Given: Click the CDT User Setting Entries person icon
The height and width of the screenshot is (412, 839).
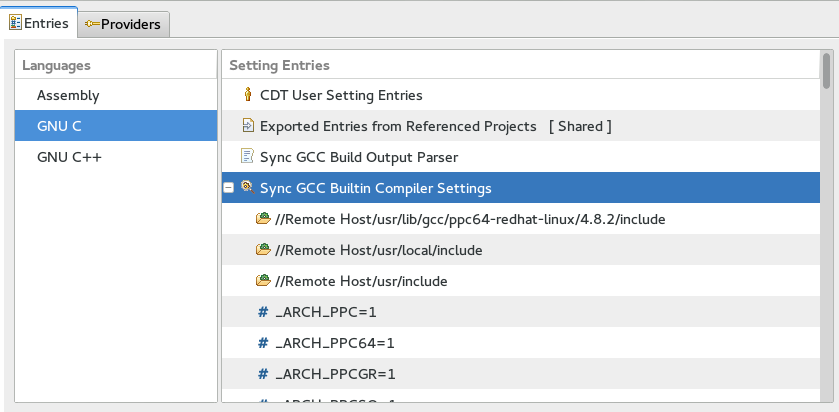Looking at the screenshot, I should tap(247, 95).
